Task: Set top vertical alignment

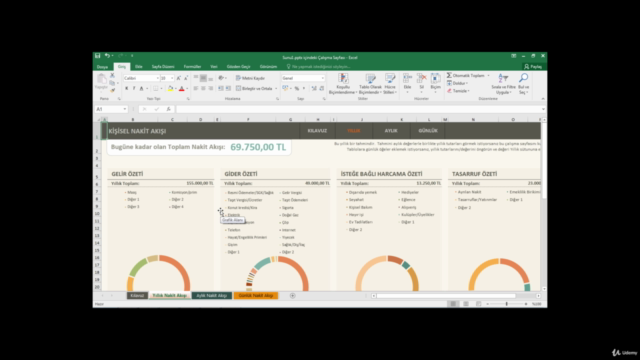Action: (x=196, y=78)
